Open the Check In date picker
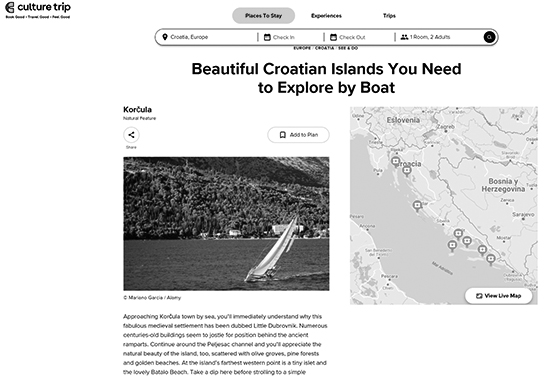This screenshot has height=384, width=550. pyautogui.click(x=290, y=37)
